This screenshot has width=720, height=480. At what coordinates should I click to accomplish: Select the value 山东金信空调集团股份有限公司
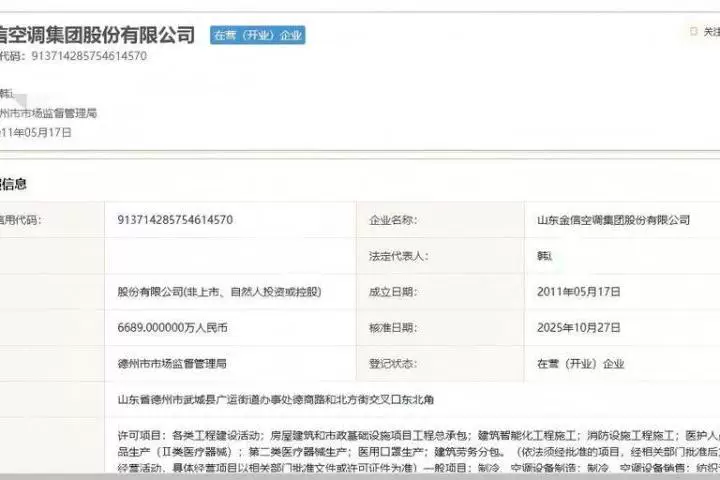613,220
